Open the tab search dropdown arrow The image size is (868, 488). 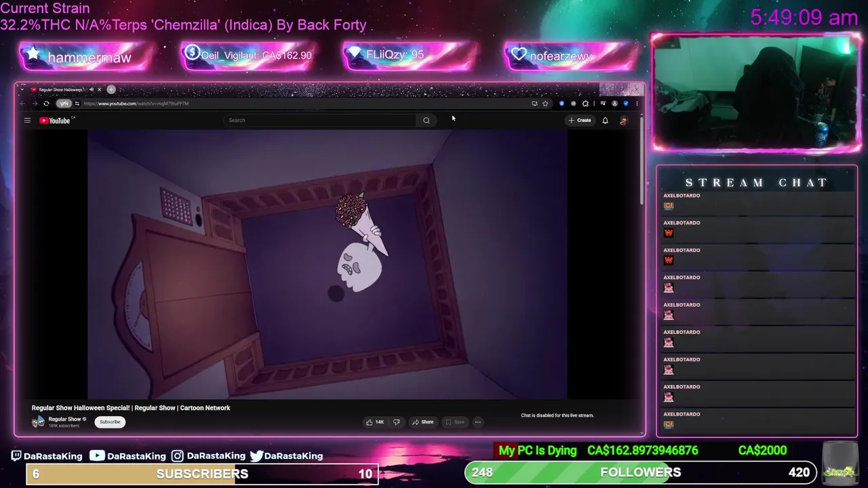pos(22,89)
